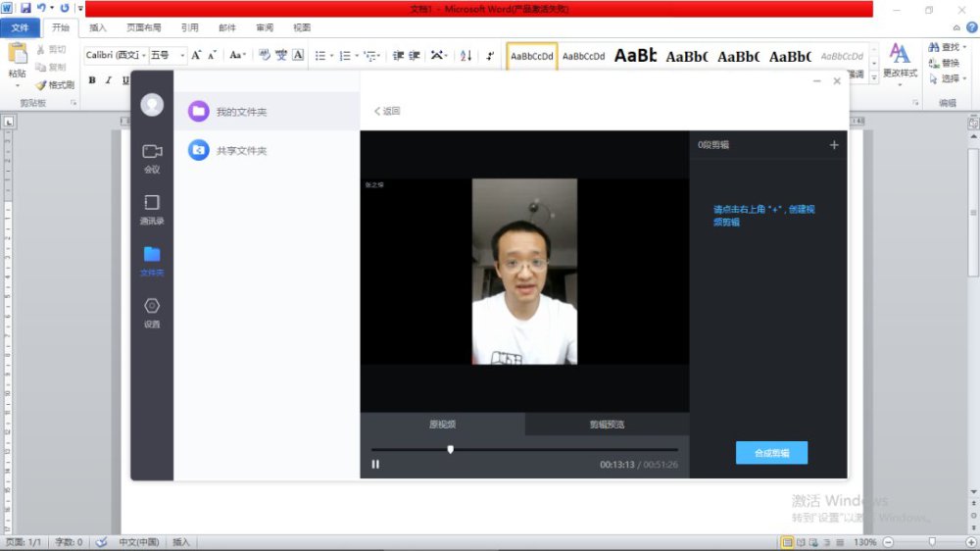Viewport: 980px width, 551px height.
Task: Expand the Calibri font name dropdown
Action: (x=143, y=56)
